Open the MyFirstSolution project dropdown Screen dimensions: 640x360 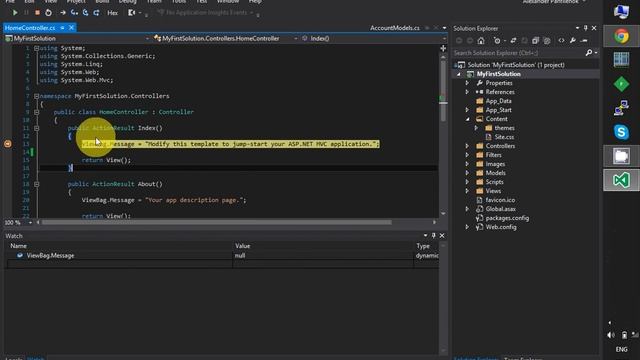(x=147, y=38)
